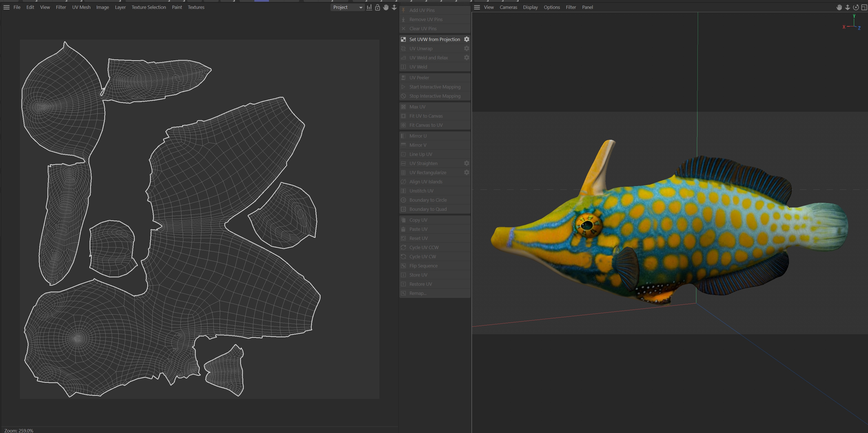868x433 pixels.
Task: Open the Texture Selection menu
Action: click(x=149, y=7)
